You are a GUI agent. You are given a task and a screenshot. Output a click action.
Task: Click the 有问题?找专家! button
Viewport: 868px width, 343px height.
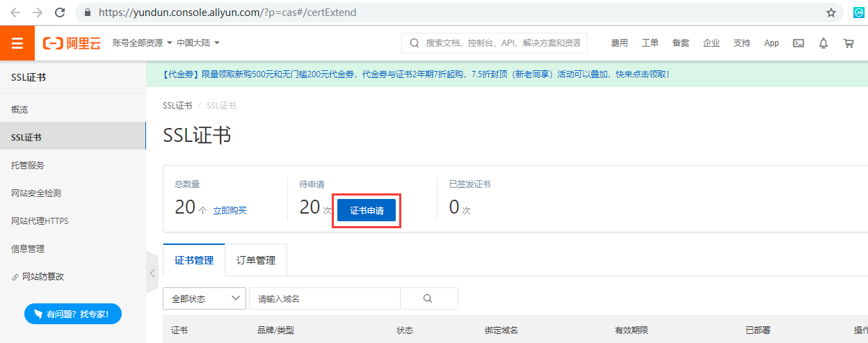[73, 314]
